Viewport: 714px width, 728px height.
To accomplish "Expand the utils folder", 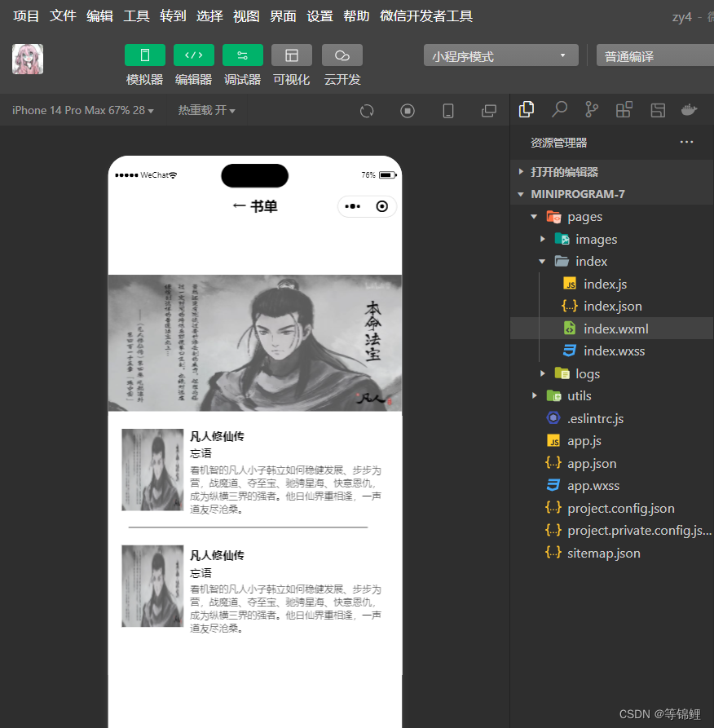I will pos(612,396).
